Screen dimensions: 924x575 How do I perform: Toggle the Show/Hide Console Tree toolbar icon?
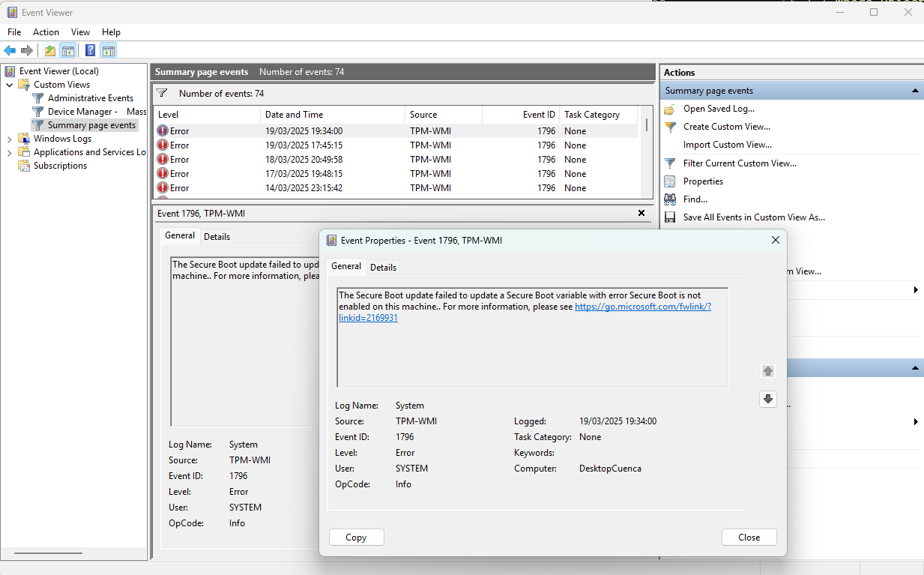click(67, 51)
